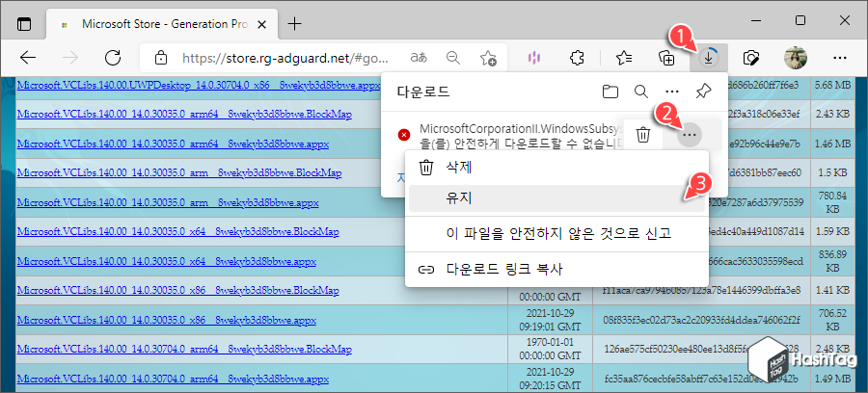
Task: Click the 2.43 KB size cell
Action: coord(832,115)
